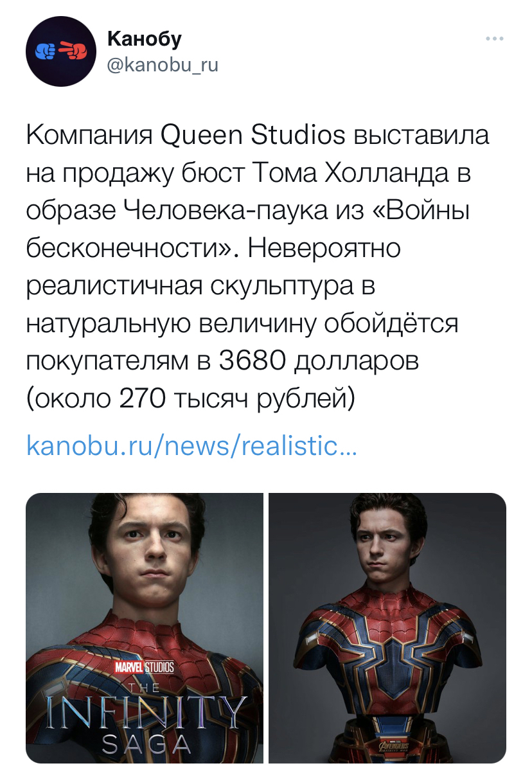Click the Marvel Studios logo on the poster

click(144, 666)
